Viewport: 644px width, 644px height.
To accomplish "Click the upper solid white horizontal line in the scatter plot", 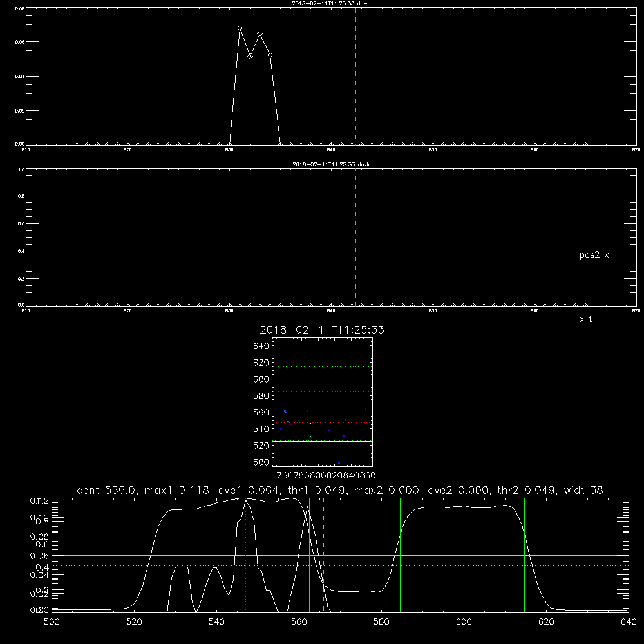I will [x=322, y=363].
